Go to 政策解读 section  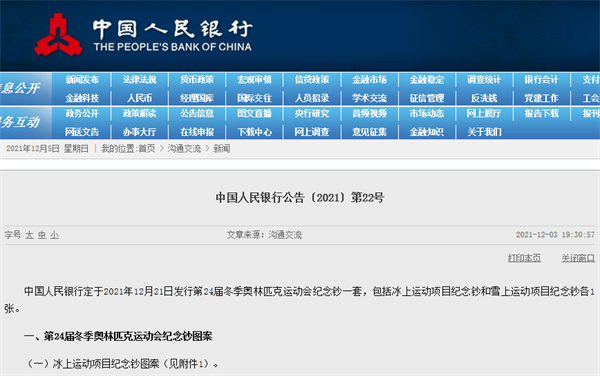pos(139,113)
